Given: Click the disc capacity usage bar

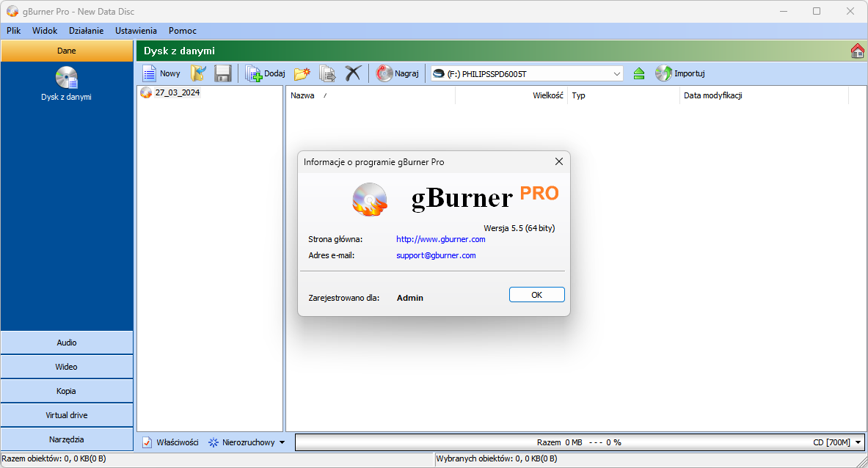Looking at the screenshot, I should pyautogui.click(x=579, y=442).
